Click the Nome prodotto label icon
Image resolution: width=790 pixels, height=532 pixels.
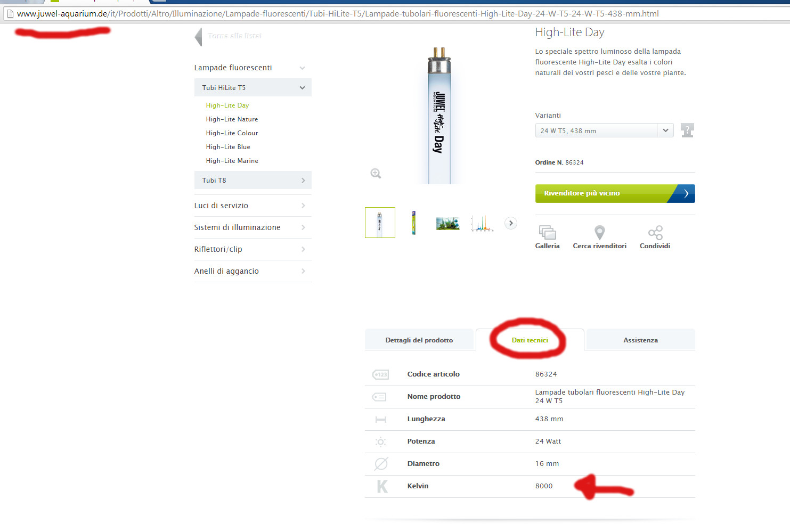[379, 397]
